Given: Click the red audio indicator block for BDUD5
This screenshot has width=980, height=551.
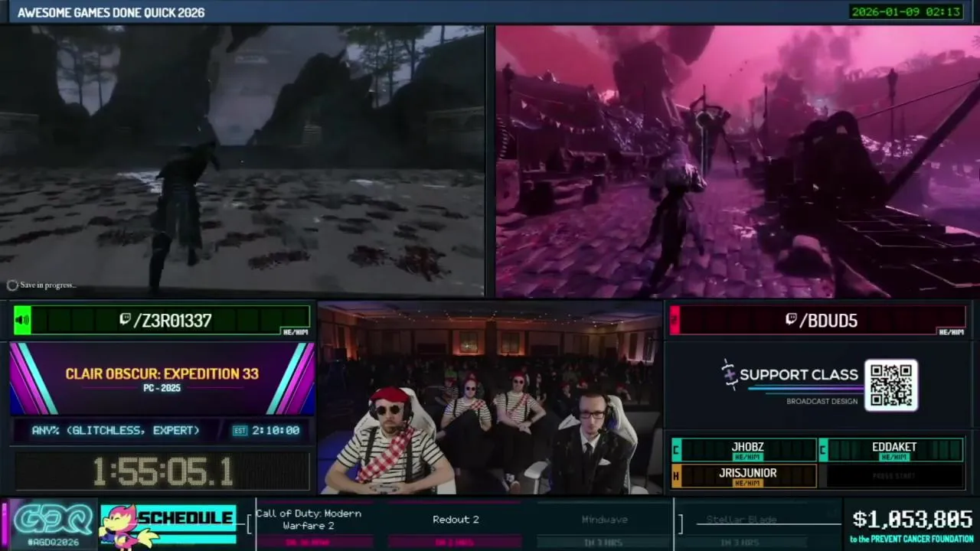Looking at the screenshot, I should coord(675,321).
